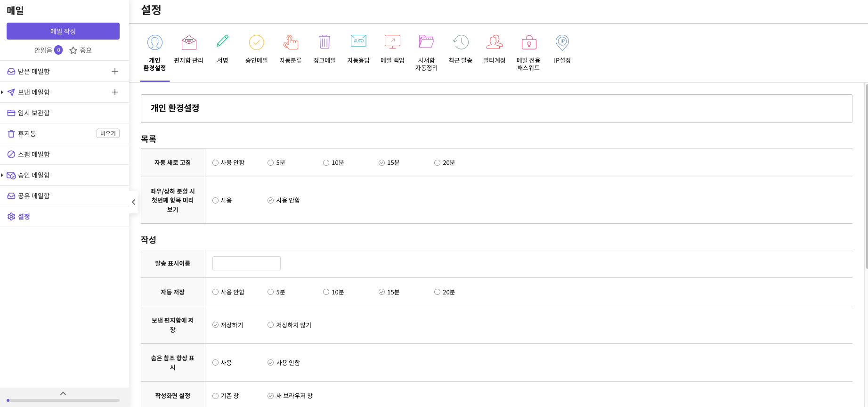
Task: Open the 서명 signature pencil icon
Action: [223, 42]
